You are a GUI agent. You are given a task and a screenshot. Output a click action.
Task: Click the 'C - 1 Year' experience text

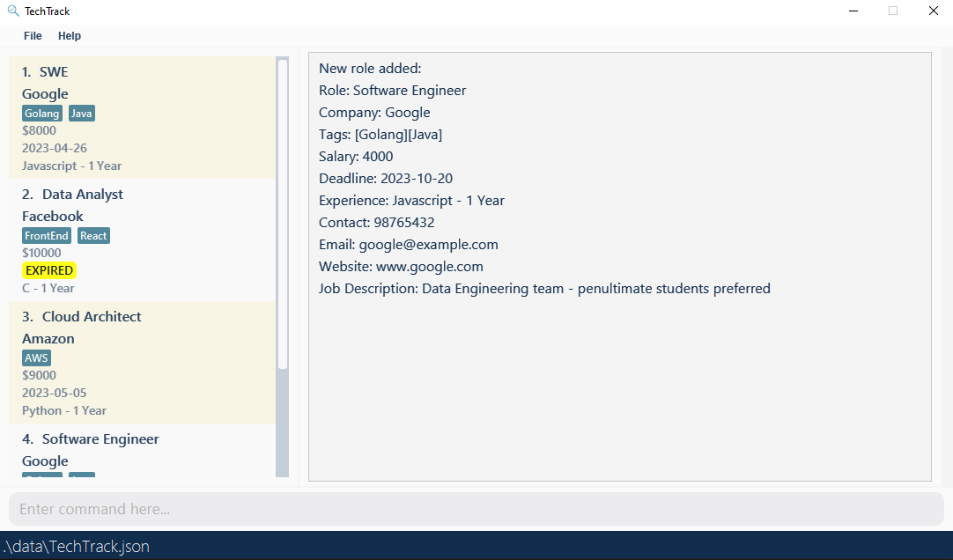pyautogui.click(x=48, y=288)
